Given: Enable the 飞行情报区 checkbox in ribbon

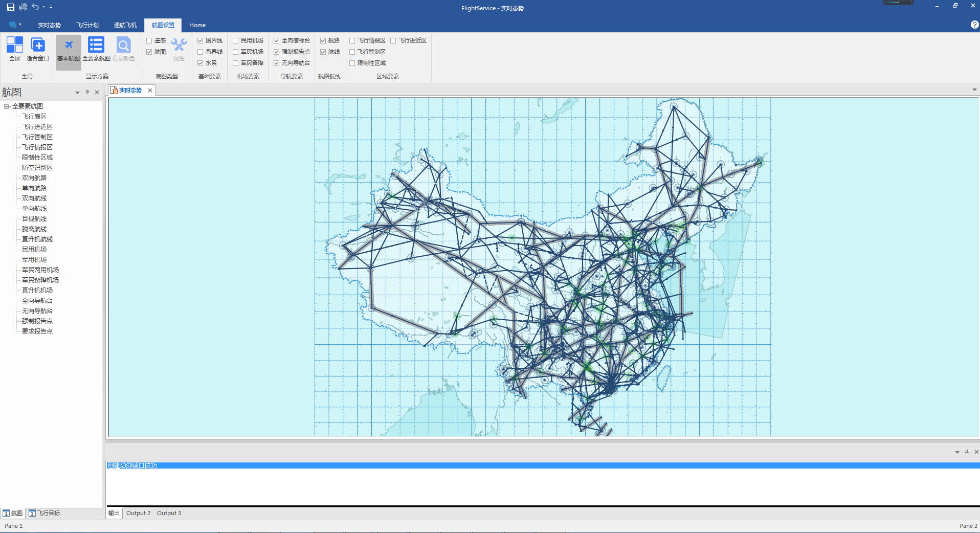Looking at the screenshot, I should [352, 40].
